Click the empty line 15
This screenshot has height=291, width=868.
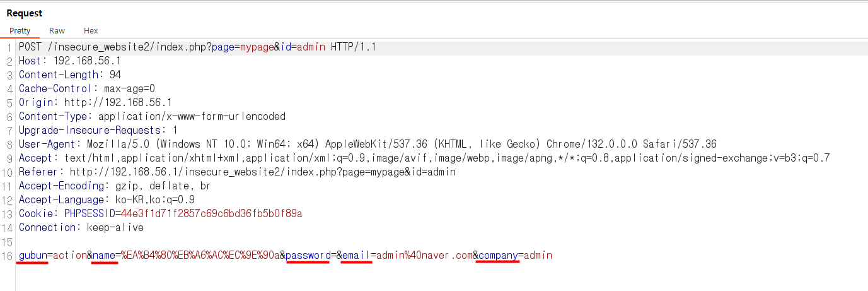441,242
